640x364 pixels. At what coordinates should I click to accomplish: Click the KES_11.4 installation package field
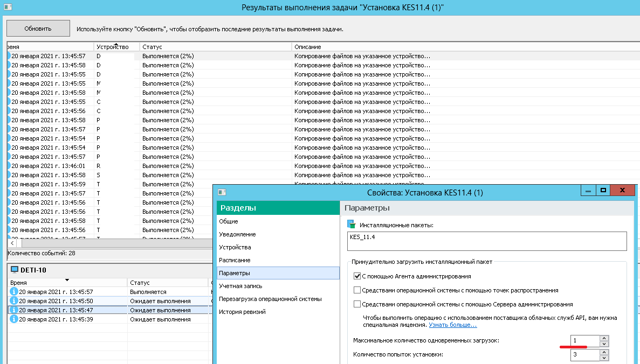tap(487, 241)
